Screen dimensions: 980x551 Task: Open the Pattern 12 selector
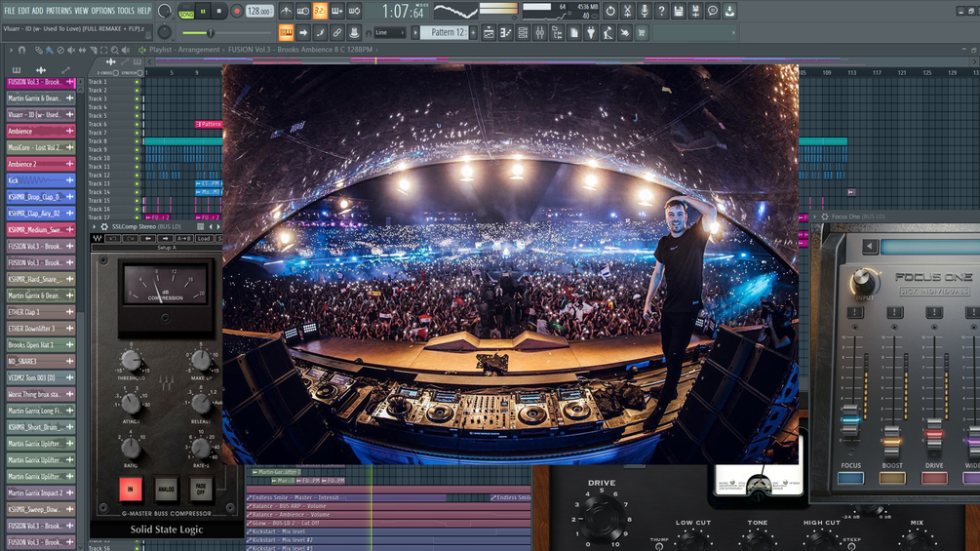pos(443,32)
